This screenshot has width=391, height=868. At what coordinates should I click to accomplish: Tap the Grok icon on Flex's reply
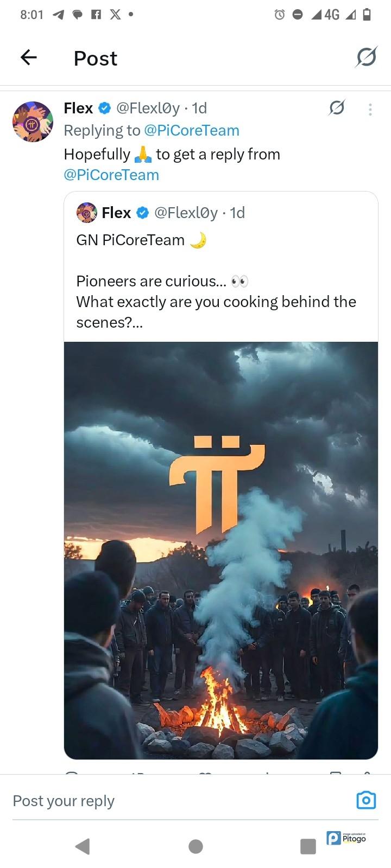[337, 108]
